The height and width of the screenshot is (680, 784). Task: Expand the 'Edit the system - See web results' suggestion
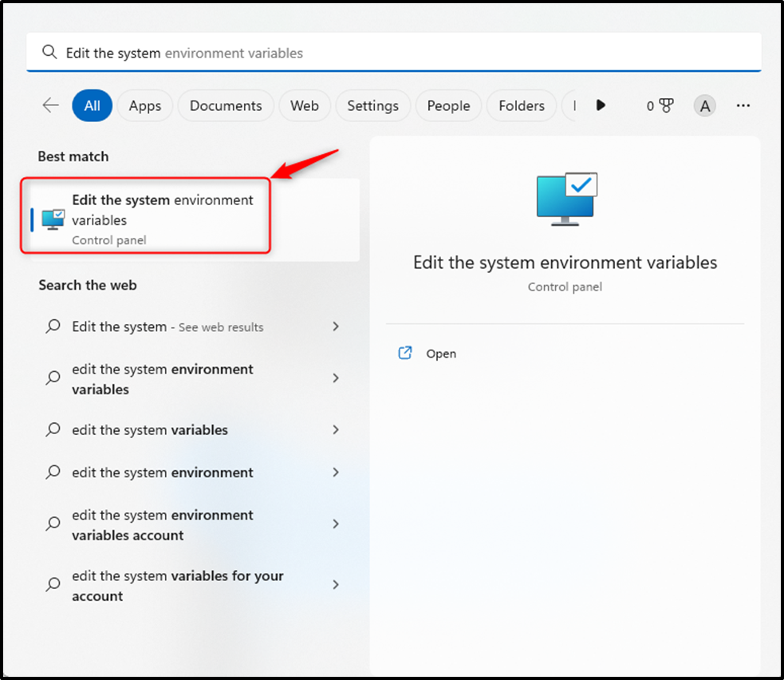point(336,326)
